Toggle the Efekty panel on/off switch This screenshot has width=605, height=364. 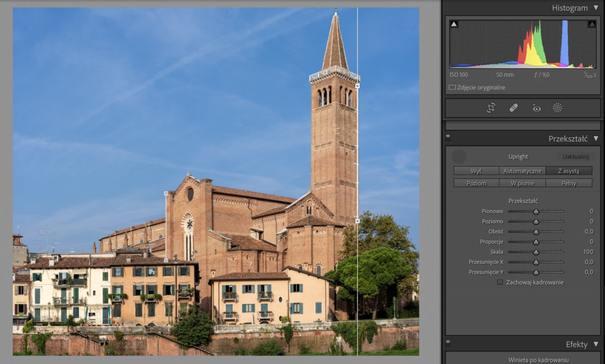(448, 343)
